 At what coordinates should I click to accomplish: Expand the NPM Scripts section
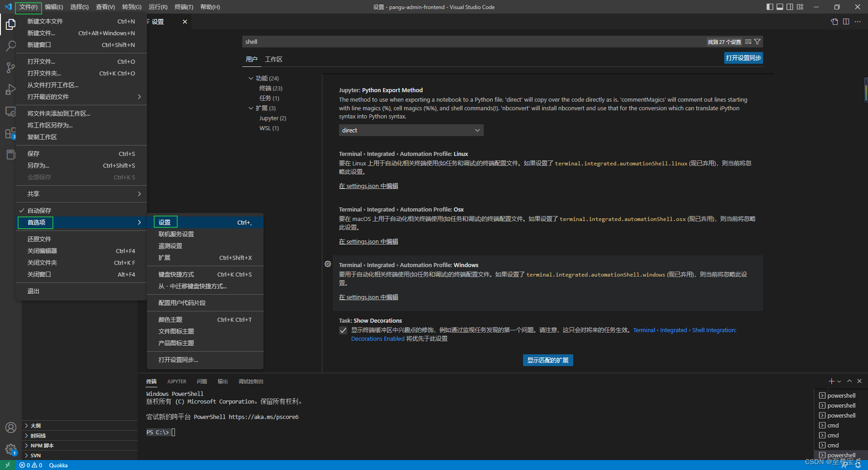[80, 446]
